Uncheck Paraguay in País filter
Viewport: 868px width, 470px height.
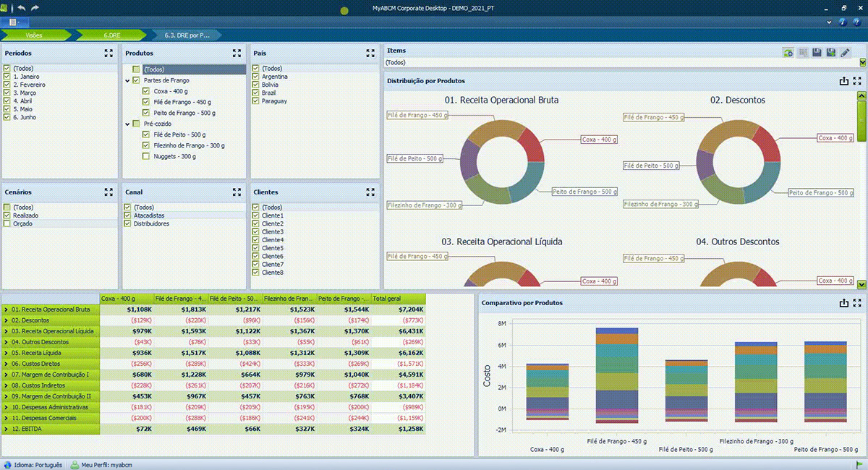pos(256,101)
